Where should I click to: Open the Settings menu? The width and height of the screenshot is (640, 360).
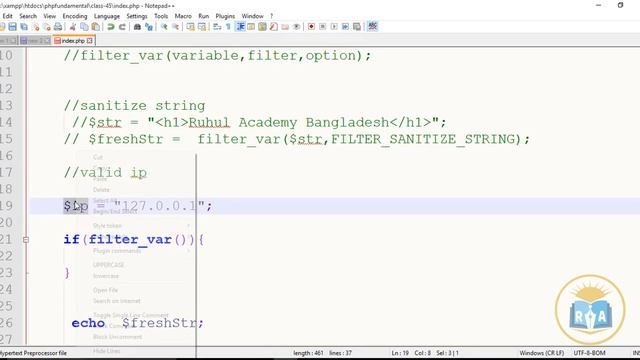137,16
